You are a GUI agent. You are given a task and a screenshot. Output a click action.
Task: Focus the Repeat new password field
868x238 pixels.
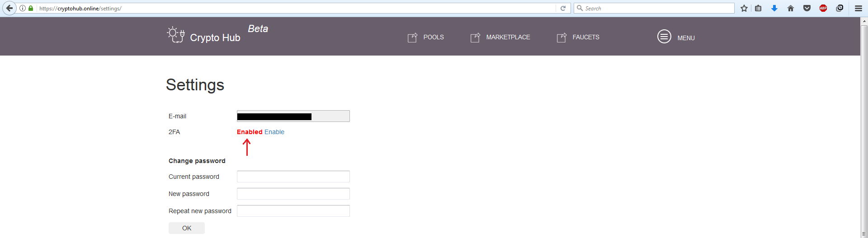tap(293, 211)
